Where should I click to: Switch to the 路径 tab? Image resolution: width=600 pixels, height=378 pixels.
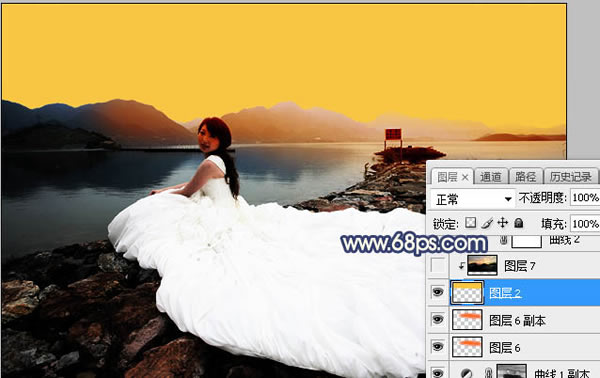(x=525, y=177)
